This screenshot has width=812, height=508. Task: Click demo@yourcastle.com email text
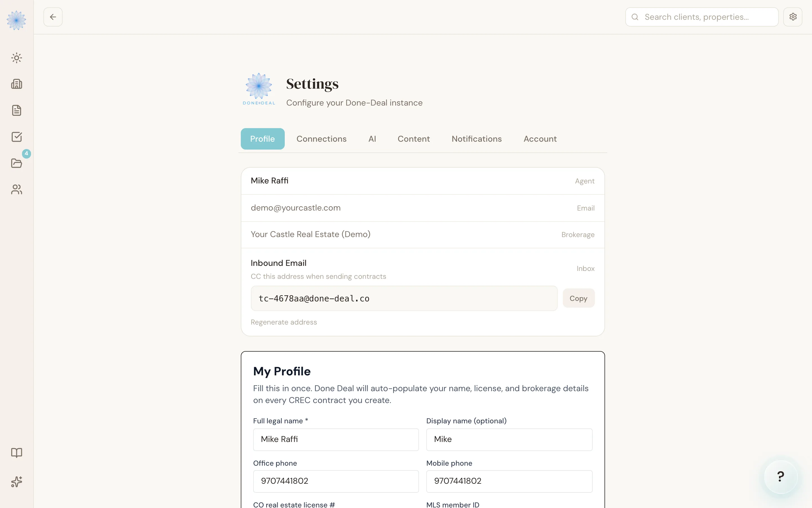(295, 208)
